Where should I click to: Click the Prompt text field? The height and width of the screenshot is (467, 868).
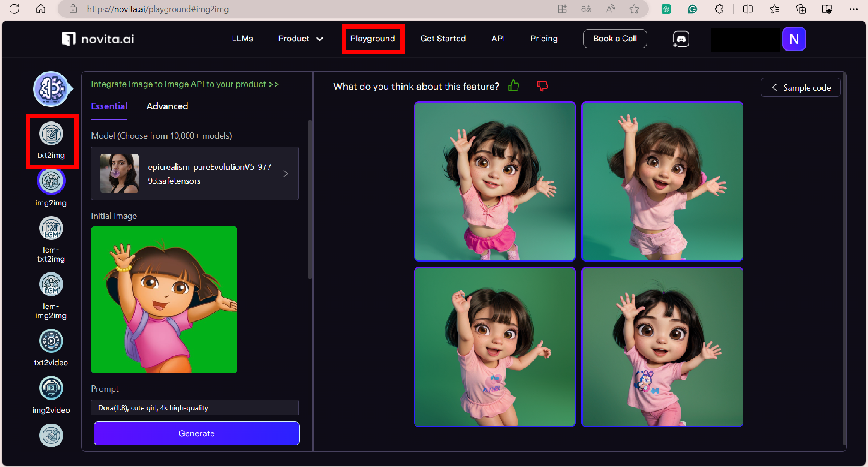194,408
